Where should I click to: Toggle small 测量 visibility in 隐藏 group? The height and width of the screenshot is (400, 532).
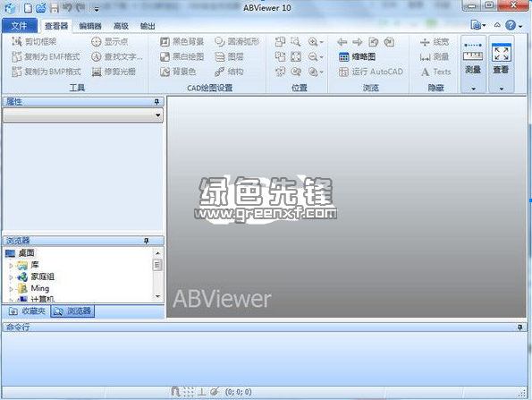click(x=435, y=56)
